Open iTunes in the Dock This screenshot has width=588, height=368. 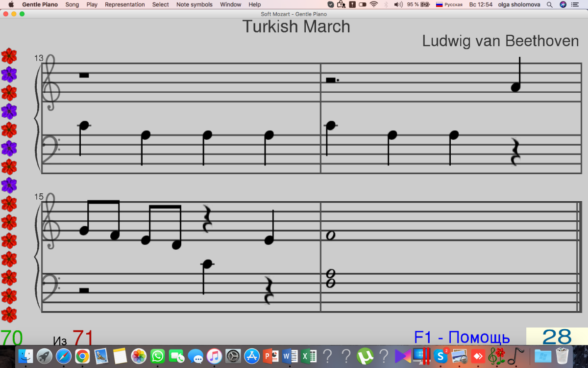click(x=214, y=356)
